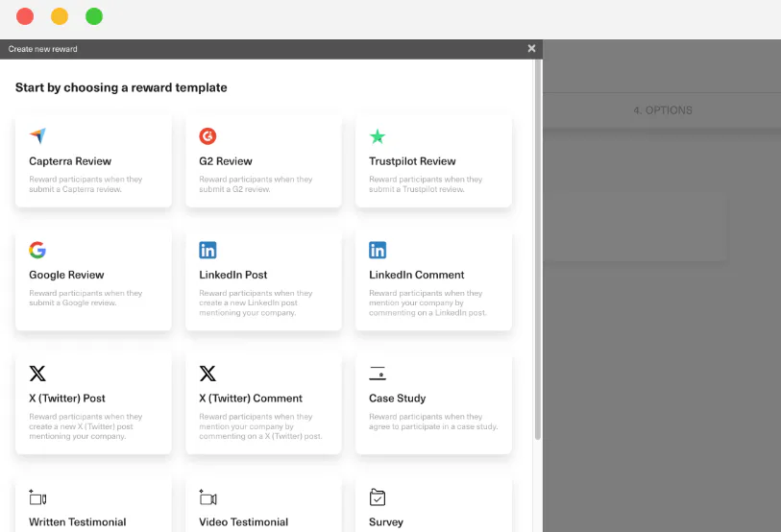Click the G2 Review description text
This screenshot has width=781, height=532.
tap(256, 184)
